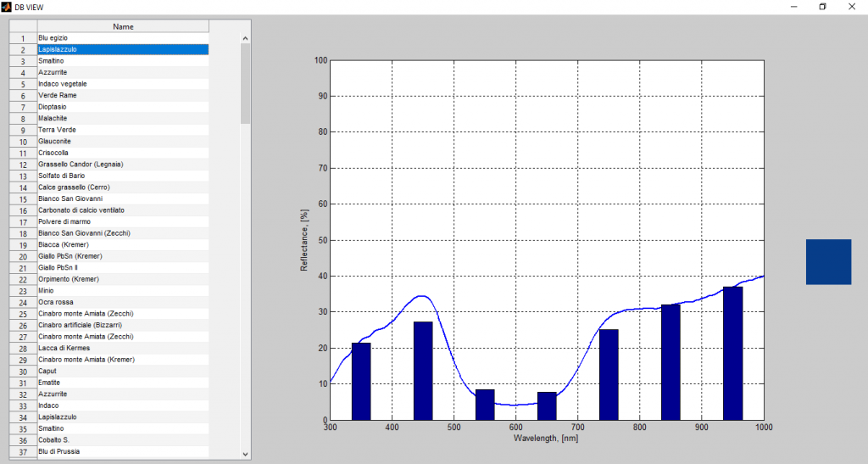Click the chart bar at 750 nm
Image resolution: width=868 pixels, height=464 pixels.
click(609, 375)
